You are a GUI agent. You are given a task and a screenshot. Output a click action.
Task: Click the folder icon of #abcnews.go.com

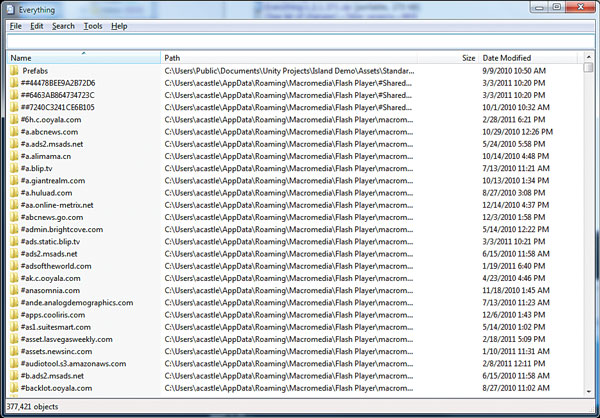[14, 217]
